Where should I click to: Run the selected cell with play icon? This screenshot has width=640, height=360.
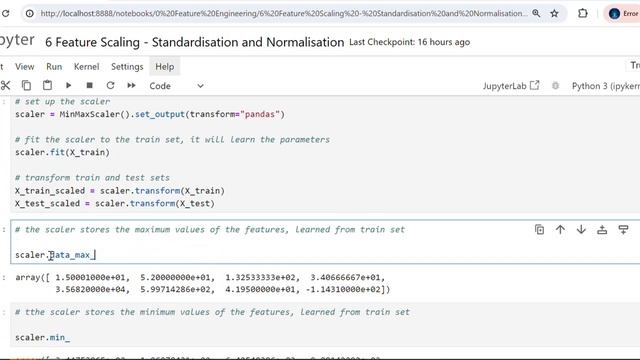(x=69, y=85)
